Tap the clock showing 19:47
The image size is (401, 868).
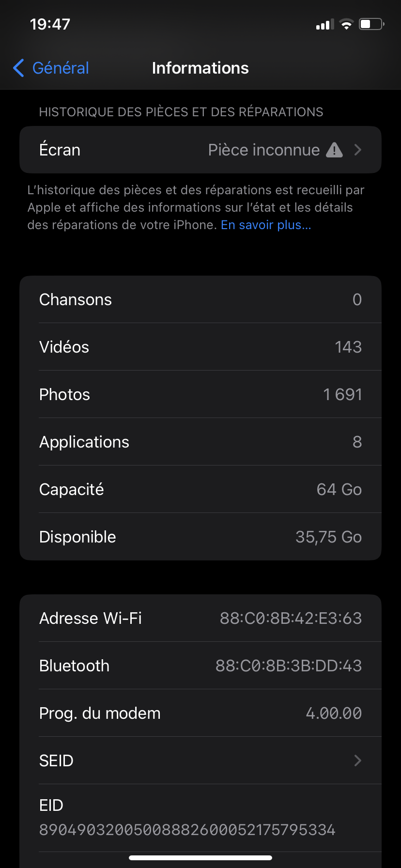point(50,24)
